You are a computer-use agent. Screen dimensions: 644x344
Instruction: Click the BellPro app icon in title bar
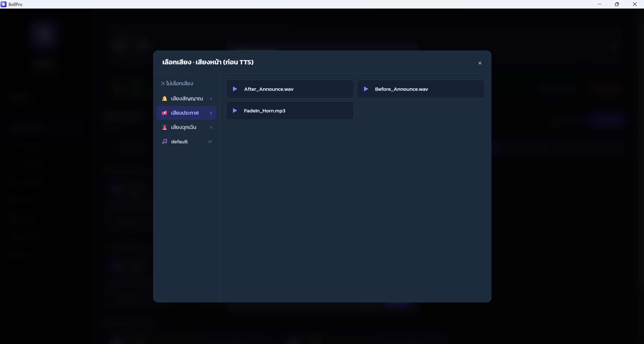click(4, 4)
